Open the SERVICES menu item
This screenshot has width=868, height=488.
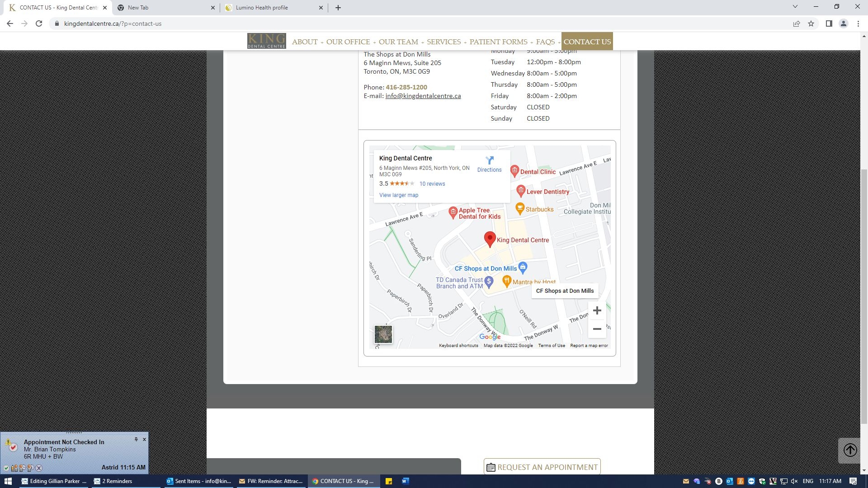point(443,42)
